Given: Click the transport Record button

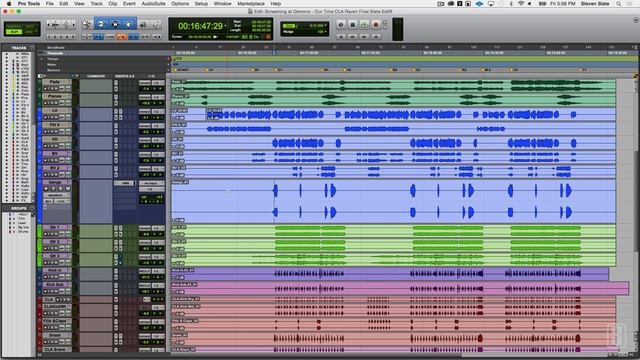Looking at the screenshot, I should pyautogui.click(x=376, y=25).
